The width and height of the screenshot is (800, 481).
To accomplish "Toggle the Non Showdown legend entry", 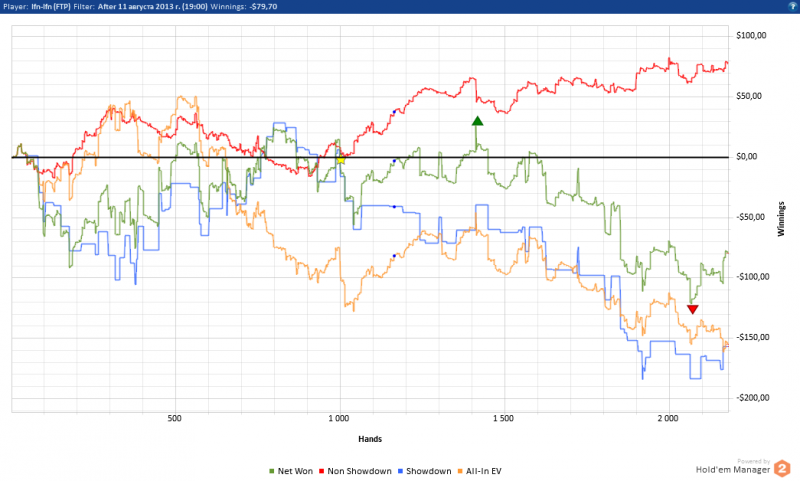I will coord(356,469).
